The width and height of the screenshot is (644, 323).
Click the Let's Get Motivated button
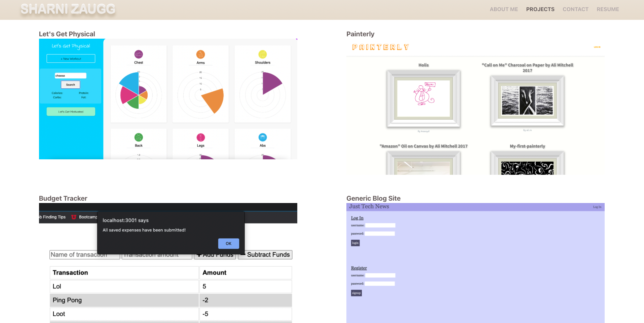coord(71,112)
